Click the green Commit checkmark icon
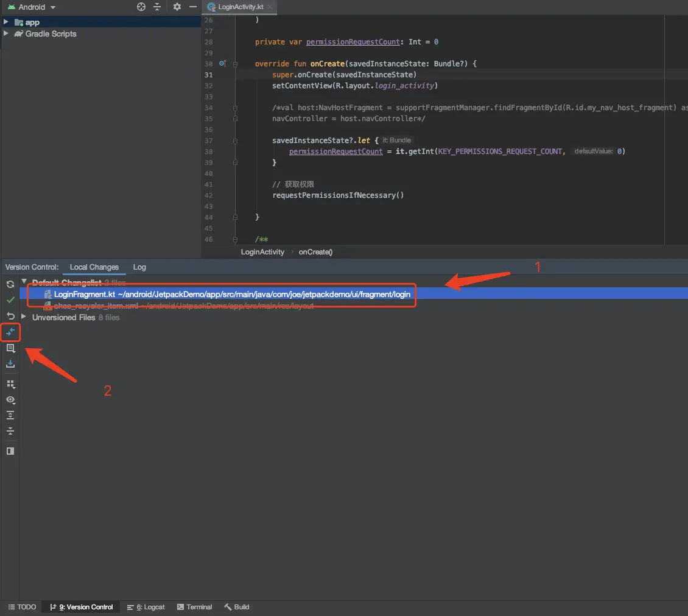 [10, 300]
